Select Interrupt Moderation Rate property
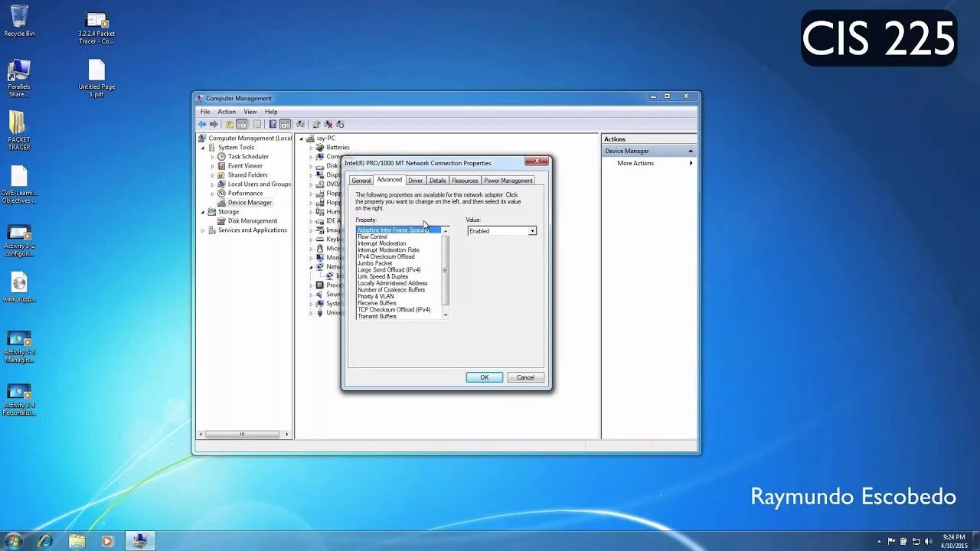Image resolution: width=980 pixels, height=551 pixels. click(x=388, y=250)
